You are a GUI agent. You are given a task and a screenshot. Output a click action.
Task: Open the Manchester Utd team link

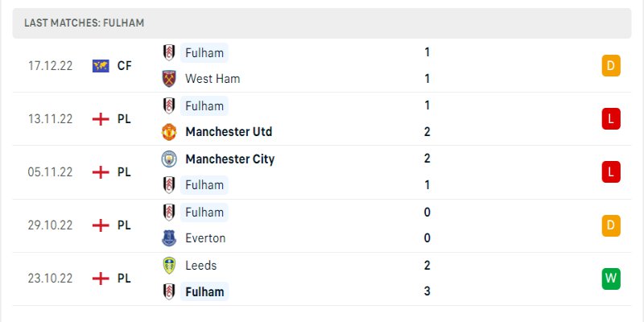pos(229,132)
